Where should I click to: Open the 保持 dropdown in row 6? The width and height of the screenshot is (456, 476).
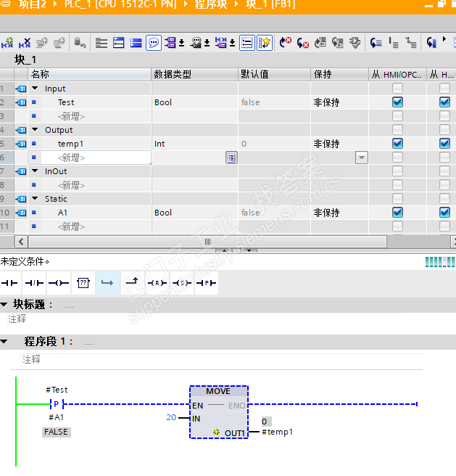361,157
